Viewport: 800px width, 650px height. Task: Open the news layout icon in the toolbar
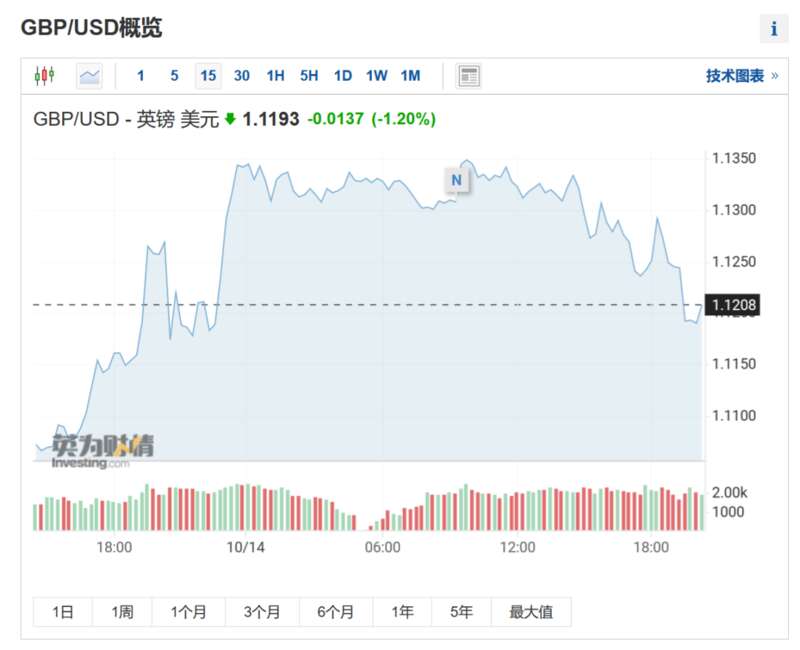click(468, 76)
